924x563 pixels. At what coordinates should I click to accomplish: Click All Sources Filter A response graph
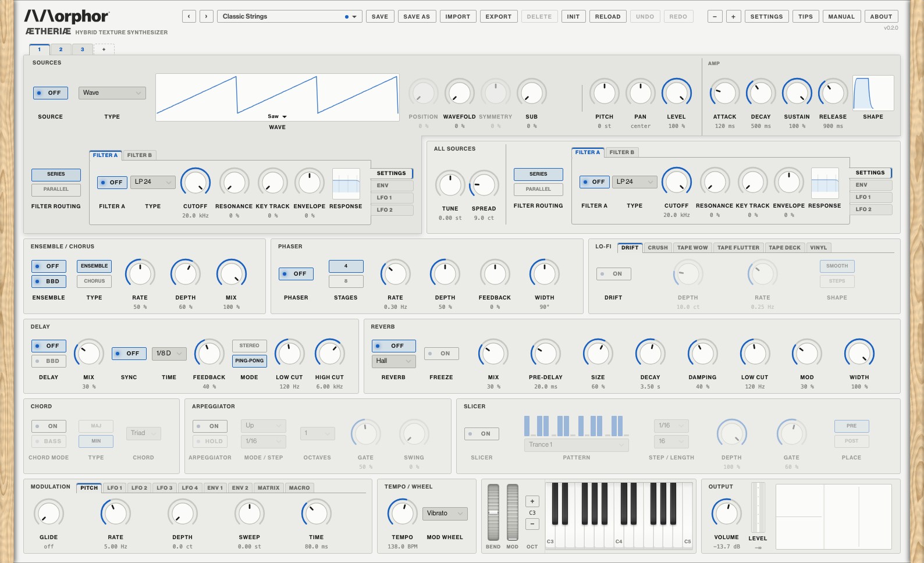point(825,183)
